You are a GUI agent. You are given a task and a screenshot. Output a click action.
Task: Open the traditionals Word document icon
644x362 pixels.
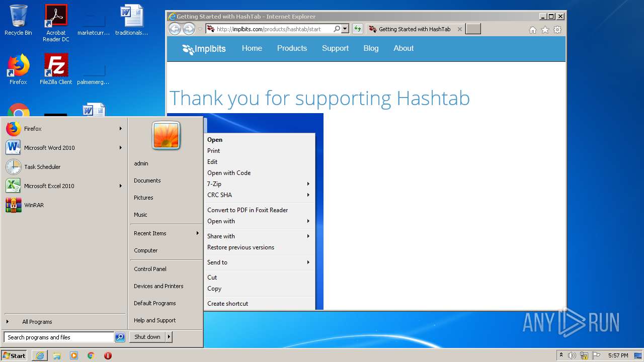(x=131, y=20)
